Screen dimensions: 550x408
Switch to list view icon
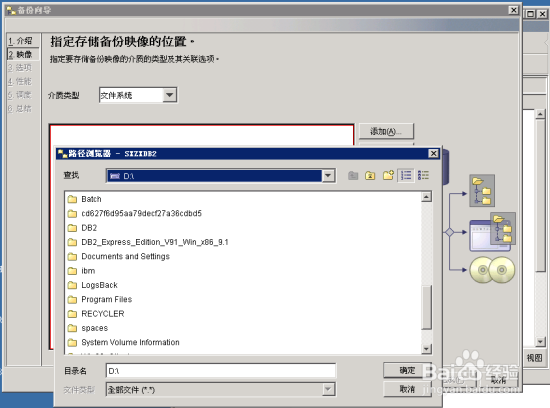tap(406, 175)
